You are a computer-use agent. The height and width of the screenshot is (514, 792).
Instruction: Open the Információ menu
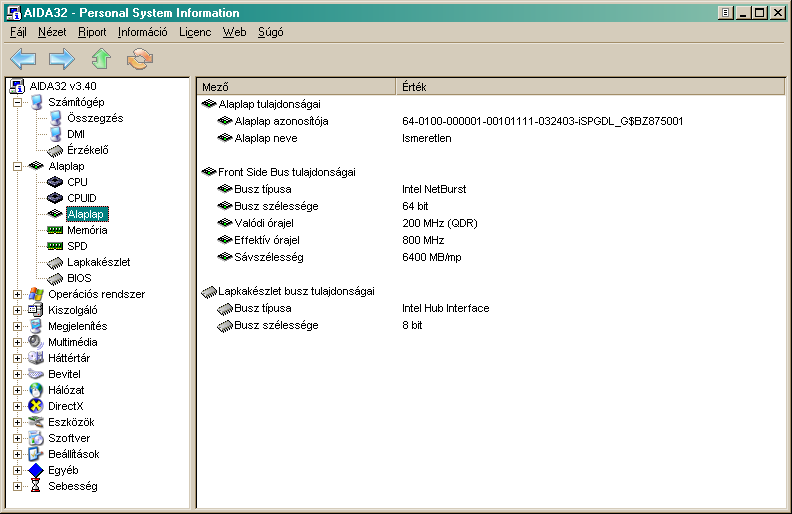142,32
